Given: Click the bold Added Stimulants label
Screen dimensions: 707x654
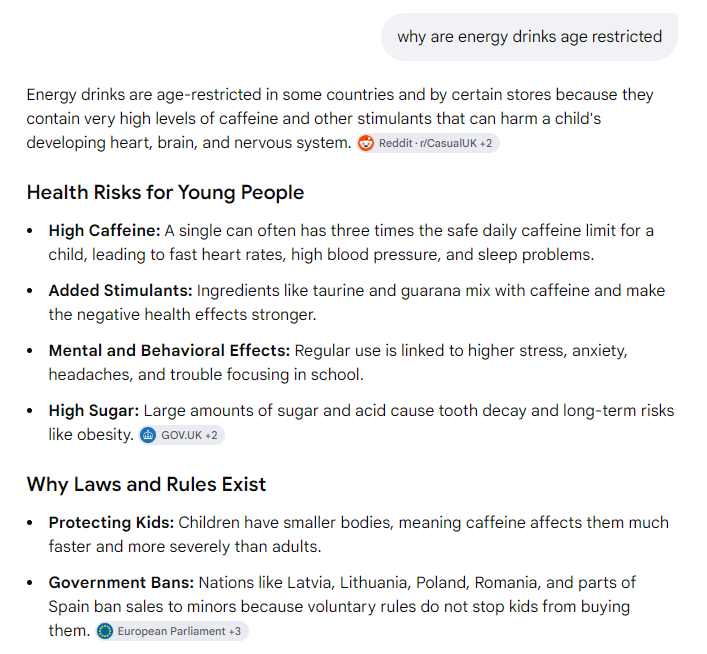Looking at the screenshot, I should coord(120,290).
